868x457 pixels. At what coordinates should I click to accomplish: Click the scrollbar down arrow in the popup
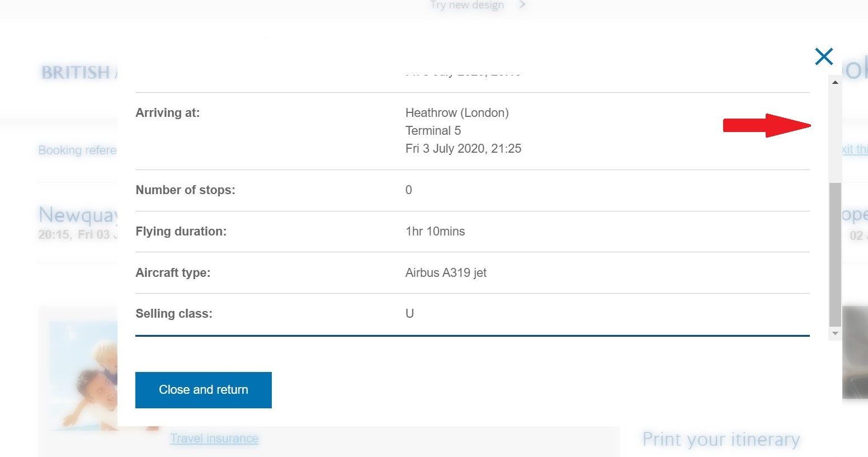[835, 333]
